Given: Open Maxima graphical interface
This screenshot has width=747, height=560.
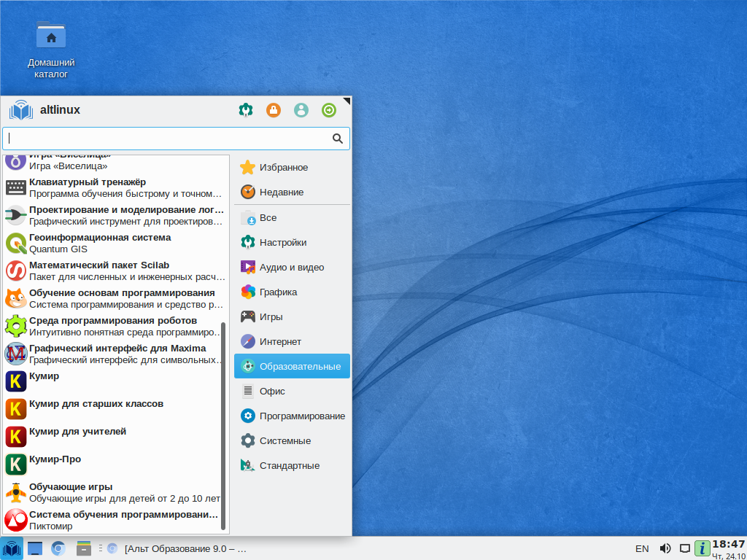Looking at the screenshot, I should [117, 354].
